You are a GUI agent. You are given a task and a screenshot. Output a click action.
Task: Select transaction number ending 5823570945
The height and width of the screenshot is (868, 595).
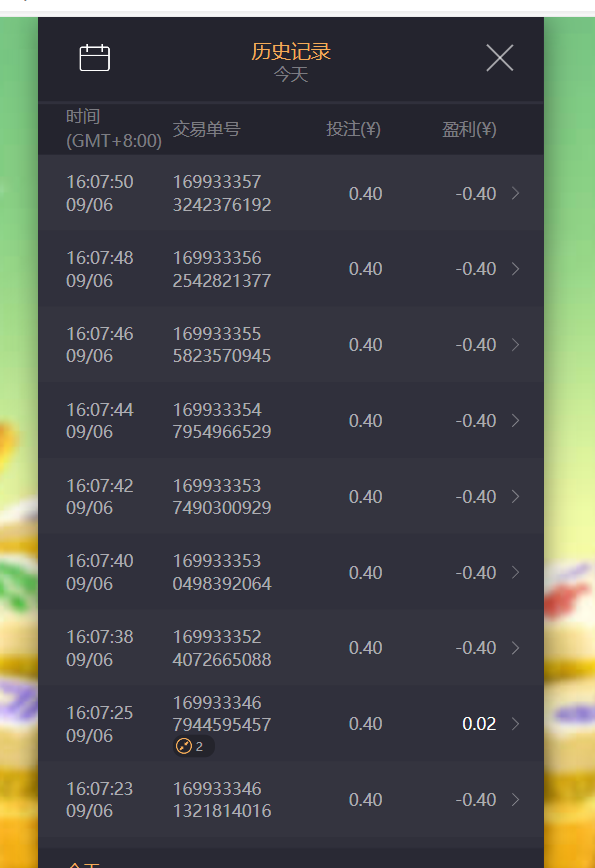[222, 345]
